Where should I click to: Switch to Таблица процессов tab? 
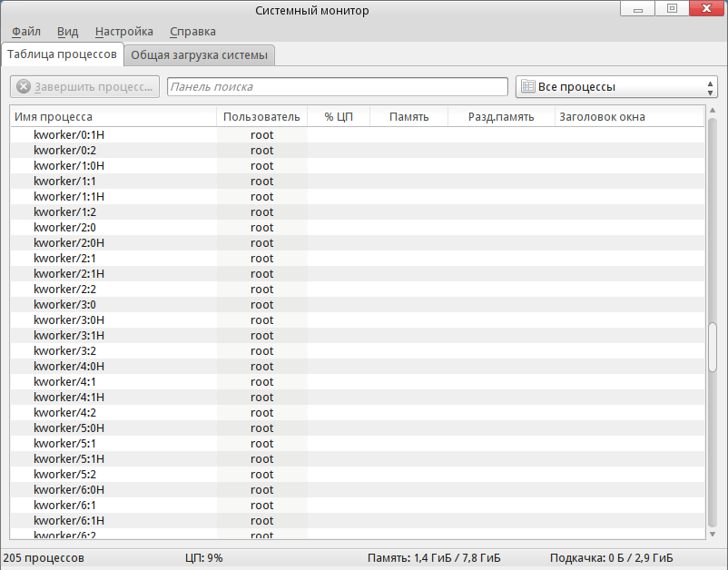[63, 54]
